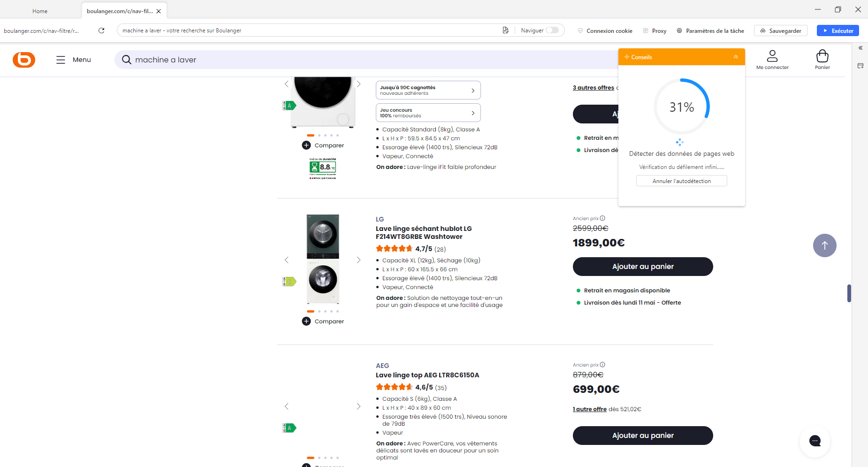Click the price '1899,00€'
Viewport: 868px width, 467px height.
pos(599,243)
